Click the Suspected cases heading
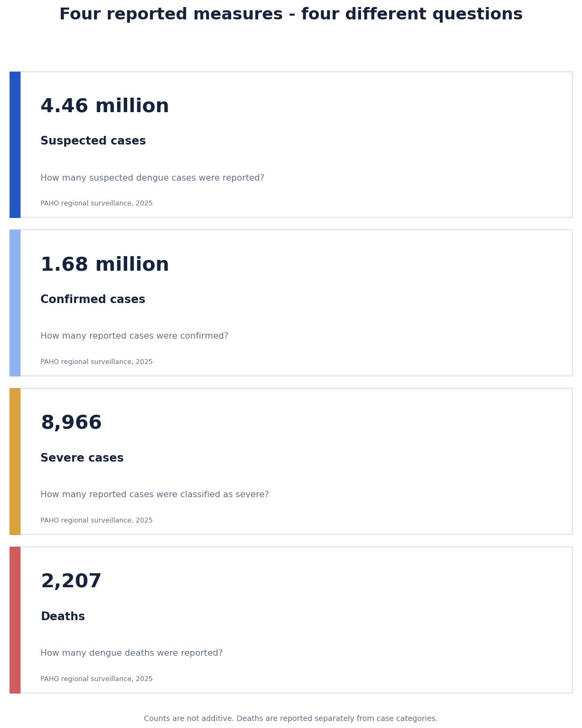582x728 pixels. (x=93, y=141)
